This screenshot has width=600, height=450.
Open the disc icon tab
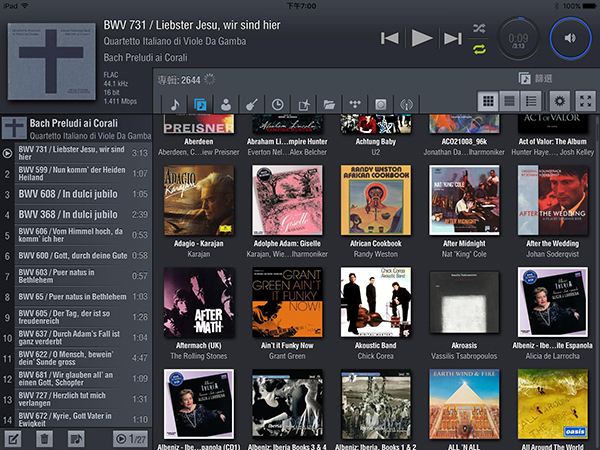click(381, 104)
